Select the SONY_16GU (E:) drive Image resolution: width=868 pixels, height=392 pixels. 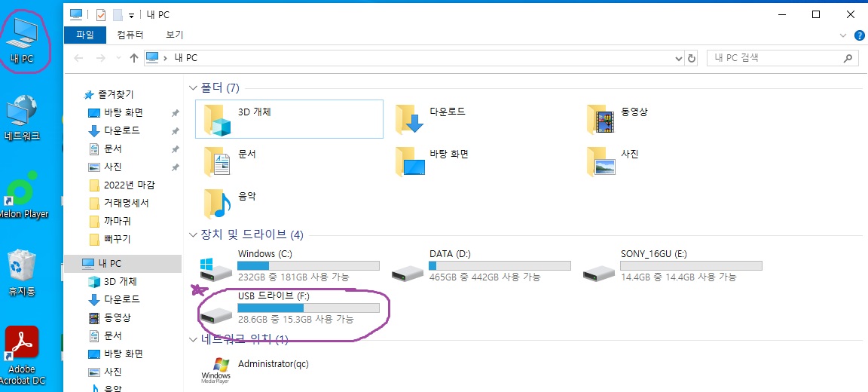tap(673, 266)
